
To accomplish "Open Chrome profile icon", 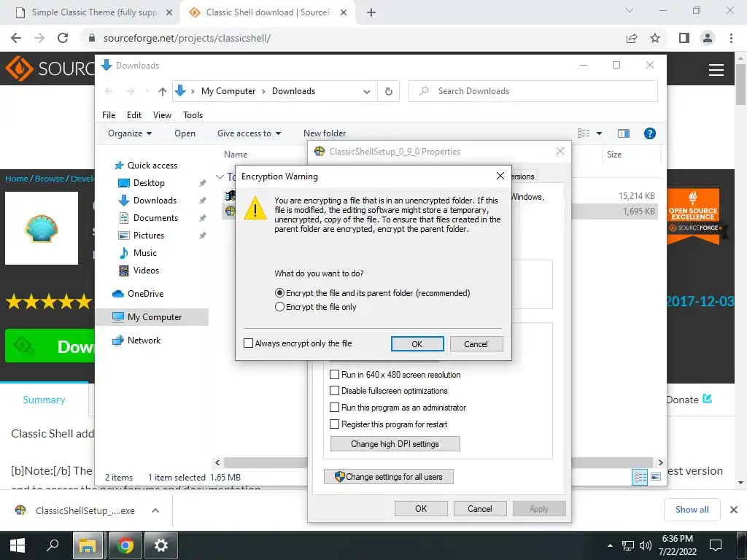I will [708, 38].
